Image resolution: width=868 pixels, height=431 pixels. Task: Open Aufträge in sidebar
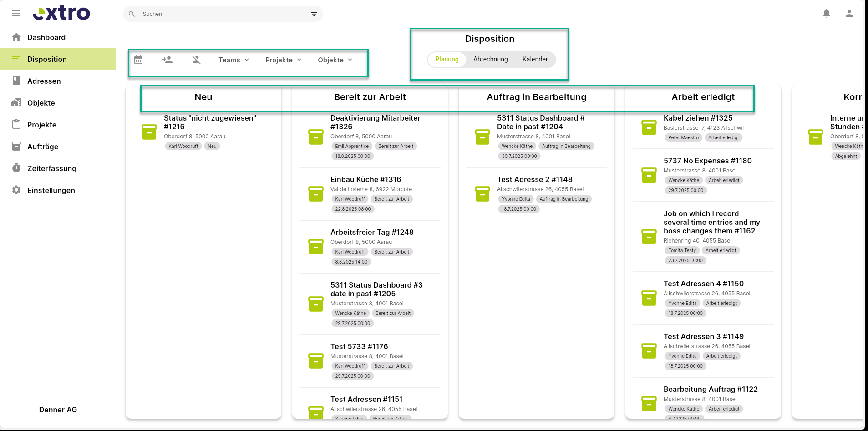[58, 147]
